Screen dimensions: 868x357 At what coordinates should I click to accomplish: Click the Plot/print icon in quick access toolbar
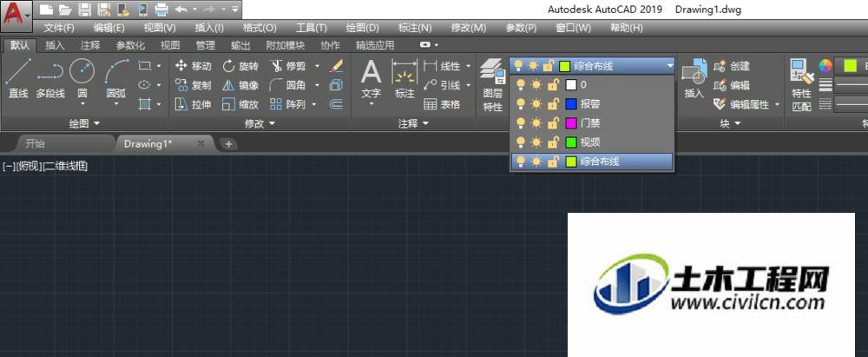[x=161, y=10]
